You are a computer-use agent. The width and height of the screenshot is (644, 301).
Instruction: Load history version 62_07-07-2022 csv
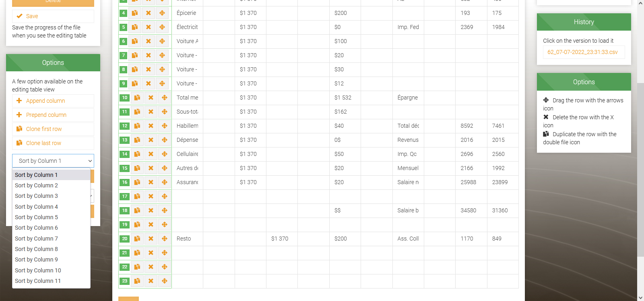click(582, 52)
